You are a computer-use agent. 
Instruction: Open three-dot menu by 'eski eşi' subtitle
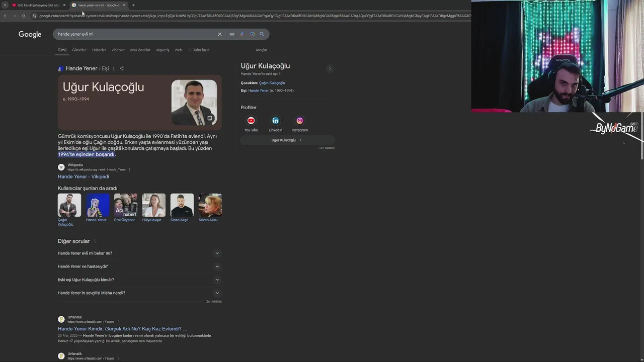coord(280,74)
